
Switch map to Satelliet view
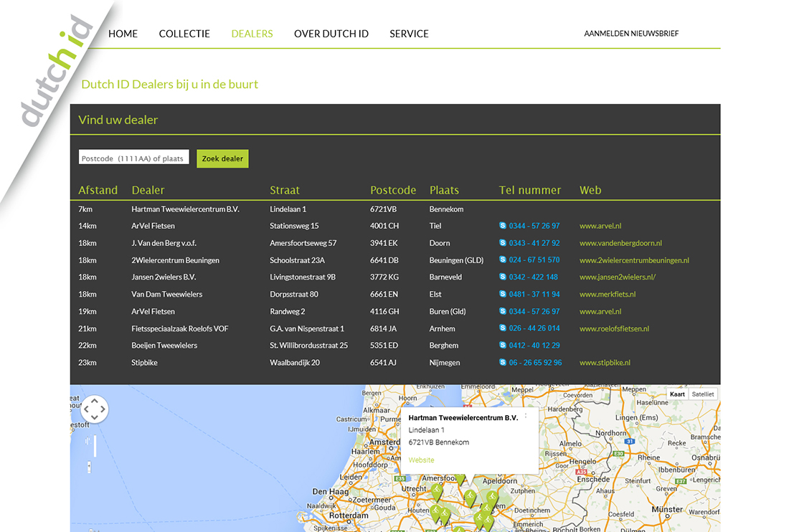pyautogui.click(x=702, y=394)
